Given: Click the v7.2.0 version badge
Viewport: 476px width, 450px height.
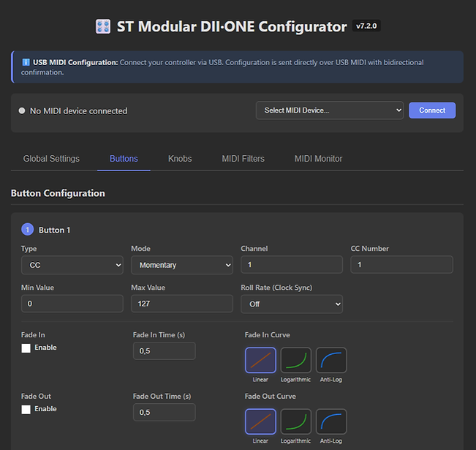Looking at the screenshot, I should pos(366,26).
